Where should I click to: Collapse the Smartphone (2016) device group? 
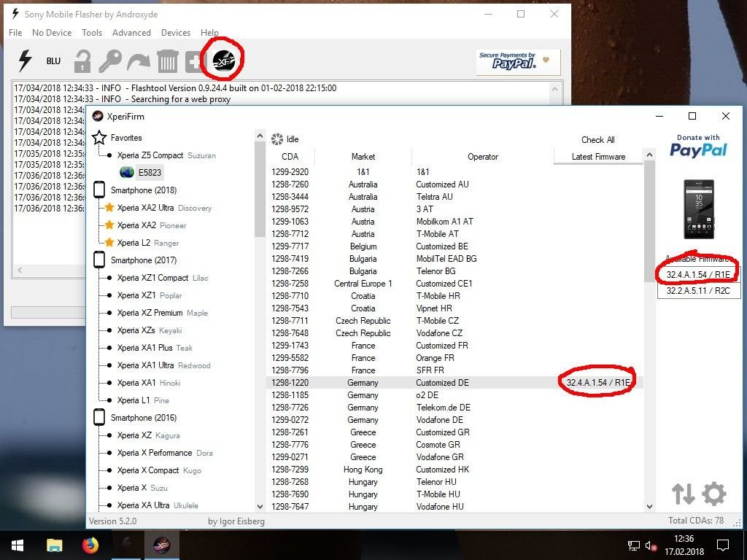point(99,418)
